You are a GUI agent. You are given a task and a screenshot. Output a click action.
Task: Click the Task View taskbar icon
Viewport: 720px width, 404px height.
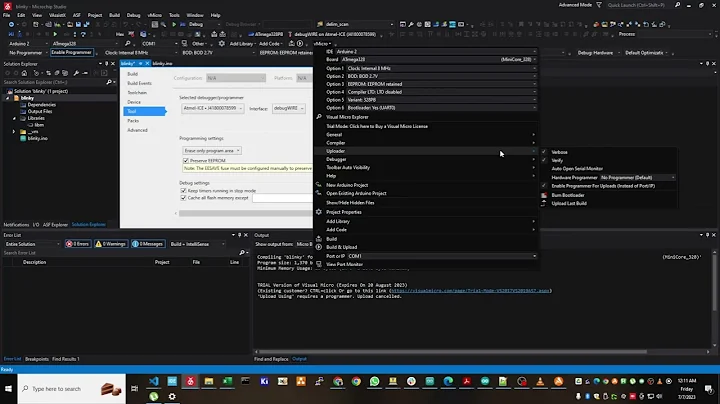135,389
